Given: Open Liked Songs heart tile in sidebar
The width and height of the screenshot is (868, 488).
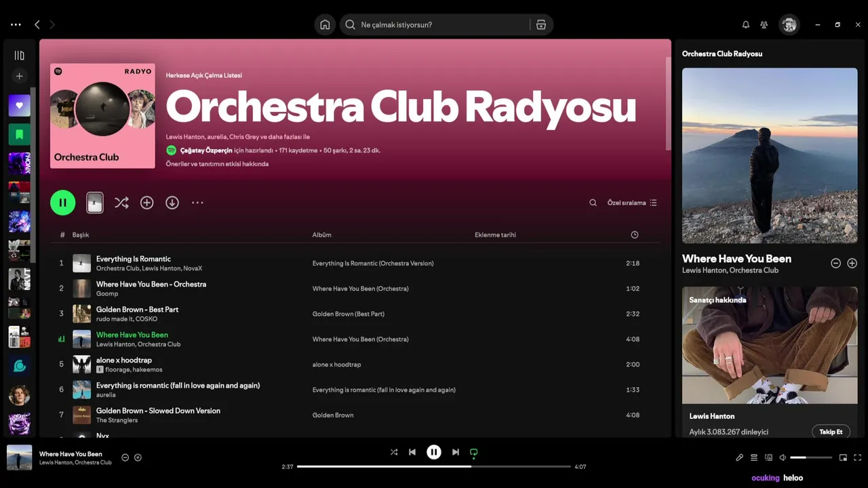Looking at the screenshot, I should 19,106.
